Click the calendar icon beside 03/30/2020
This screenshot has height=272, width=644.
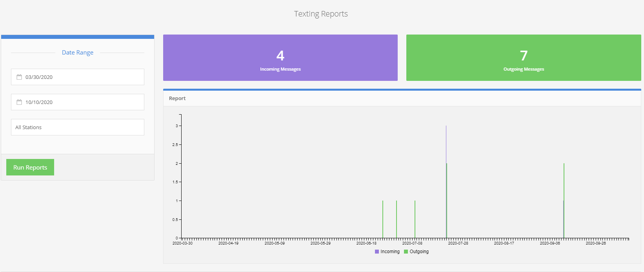[19, 77]
